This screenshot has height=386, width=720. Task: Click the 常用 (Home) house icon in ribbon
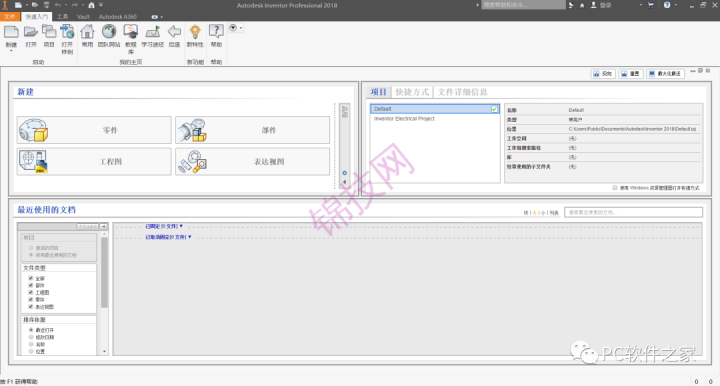point(87,32)
